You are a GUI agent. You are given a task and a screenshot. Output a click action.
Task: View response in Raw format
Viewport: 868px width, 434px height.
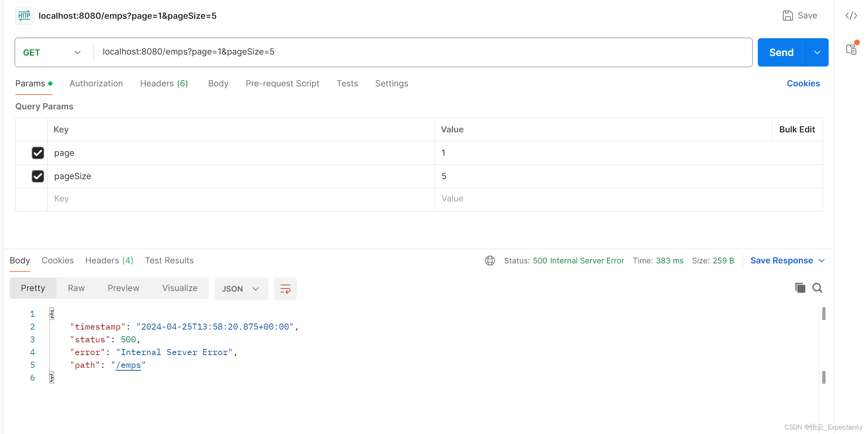(76, 288)
